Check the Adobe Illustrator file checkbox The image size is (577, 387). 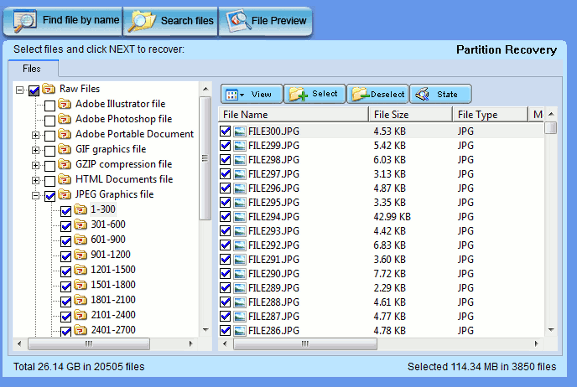click(49, 106)
